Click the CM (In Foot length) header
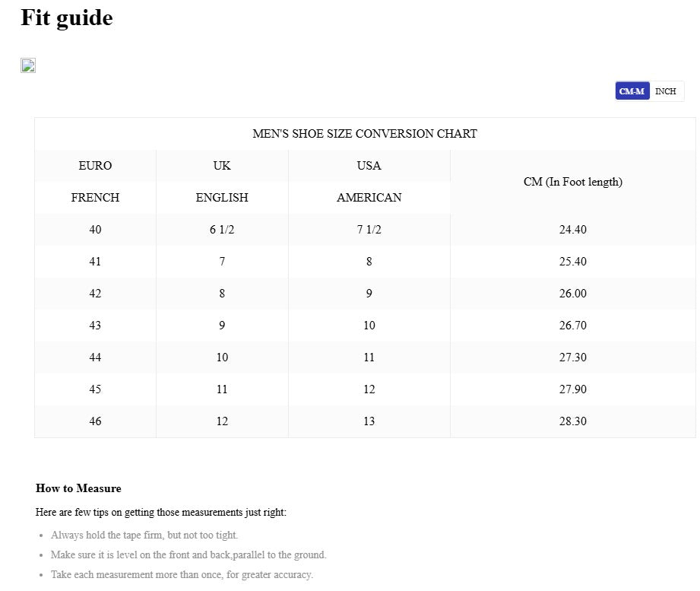The height and width of the screenshot is (591, 700). (x=572, y=182)
